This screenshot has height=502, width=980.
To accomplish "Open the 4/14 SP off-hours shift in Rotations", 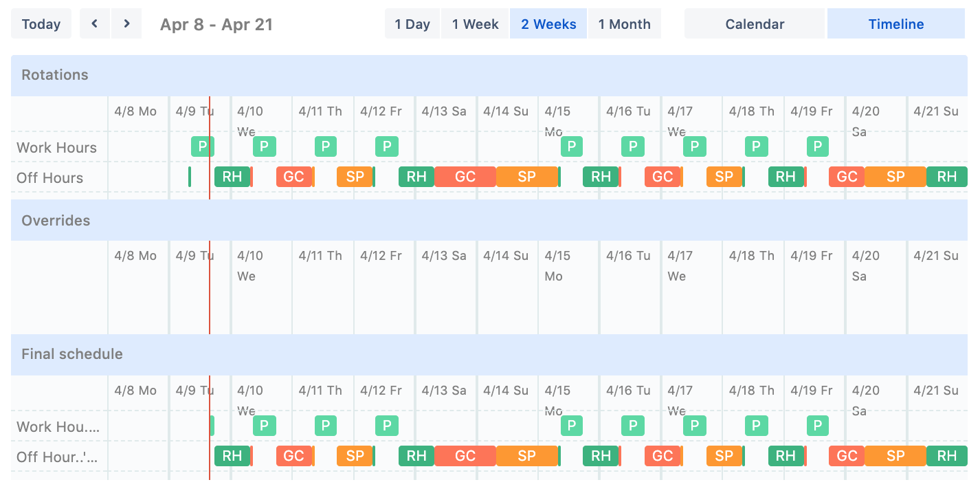I will [x=526, y=177].
